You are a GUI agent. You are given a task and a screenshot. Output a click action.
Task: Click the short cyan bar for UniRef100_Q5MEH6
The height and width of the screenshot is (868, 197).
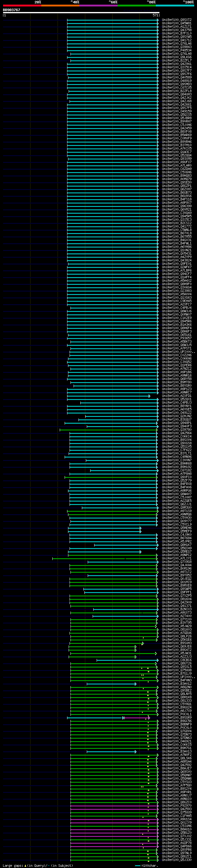pyautogui.click(x=104, y=528)
